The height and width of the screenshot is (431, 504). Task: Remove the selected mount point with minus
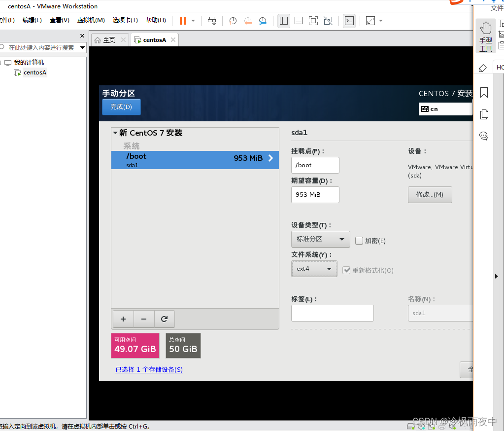pos(144,319)
